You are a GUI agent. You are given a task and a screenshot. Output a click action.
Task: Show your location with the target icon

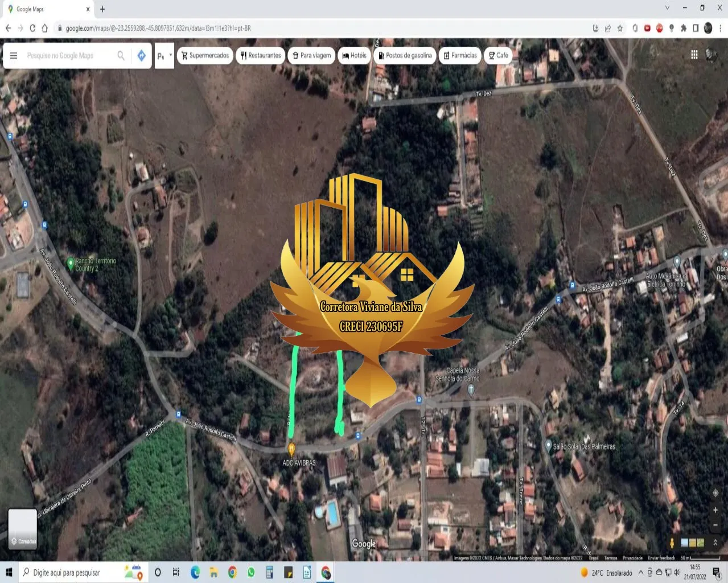[x=715, y=492]
